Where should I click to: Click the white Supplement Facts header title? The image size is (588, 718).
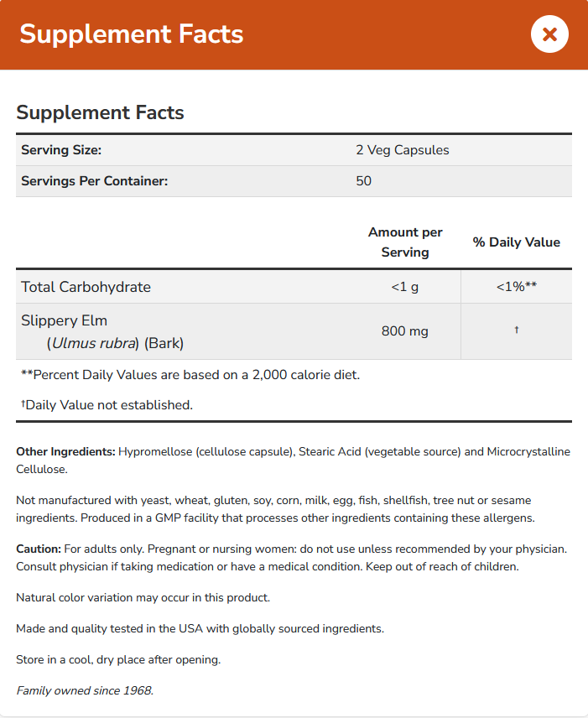[x=132, y=34]
